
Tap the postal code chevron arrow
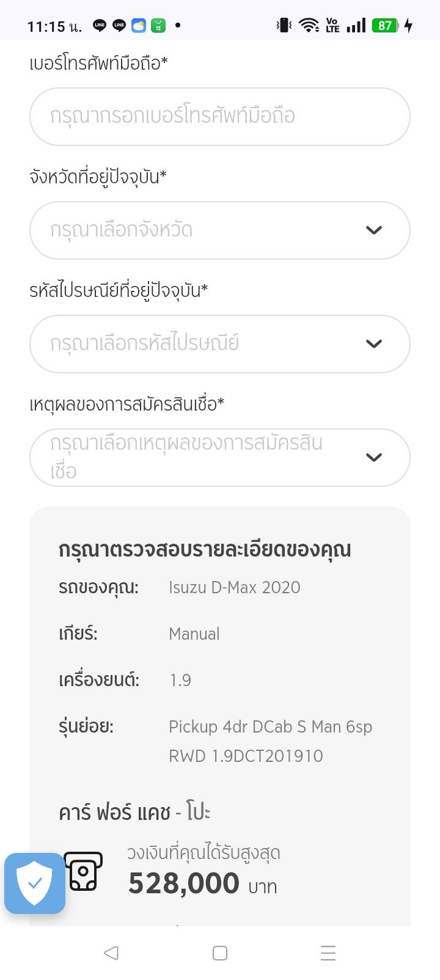[x=374, y=344]
